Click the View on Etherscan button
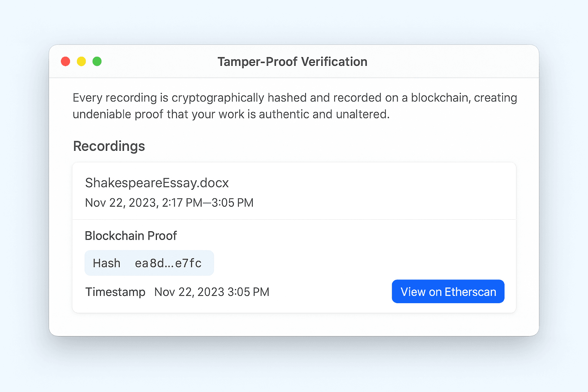 (448, 292)
